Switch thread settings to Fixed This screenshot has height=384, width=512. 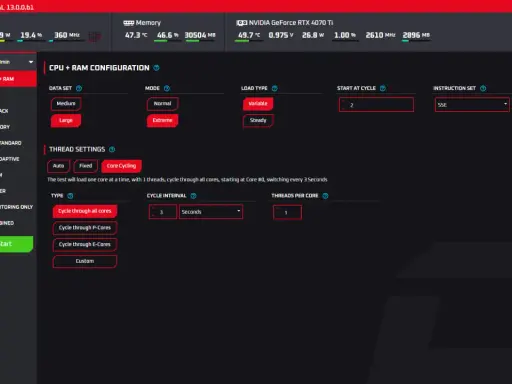pos(86,166)
